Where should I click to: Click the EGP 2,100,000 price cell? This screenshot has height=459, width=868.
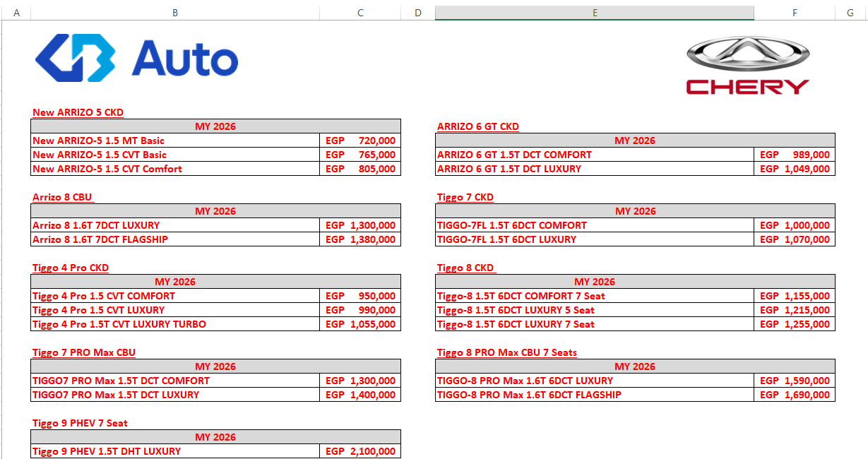pyautogui.click(x=360, y=451)
